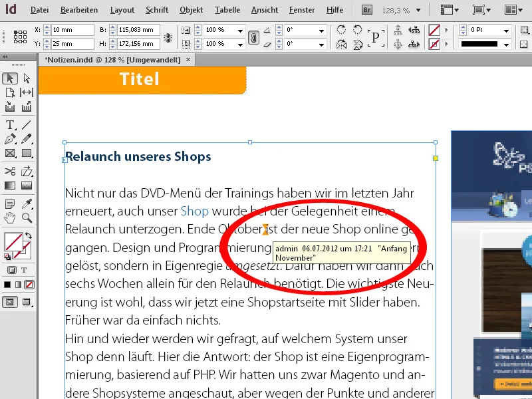This screenshot has width=532, height=399.
Task: Open the Layout menu
Action: point(122,10)
